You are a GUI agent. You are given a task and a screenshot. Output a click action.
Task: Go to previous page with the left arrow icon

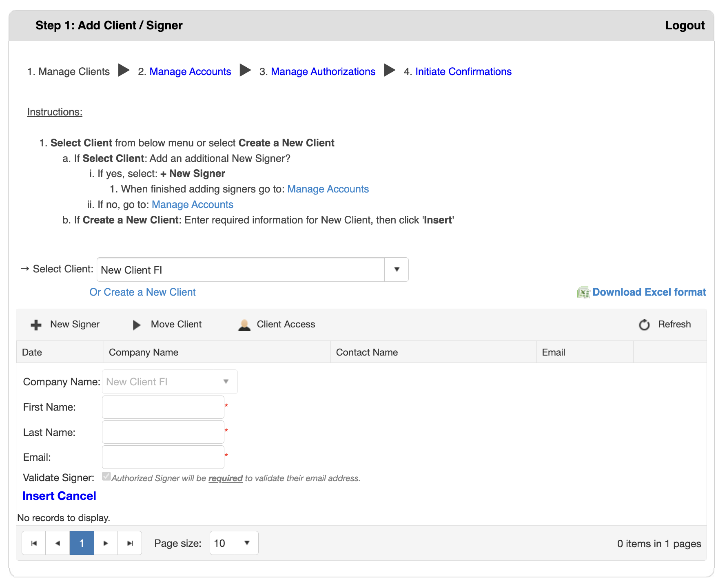pyautogui.click(x=58, y=543)
